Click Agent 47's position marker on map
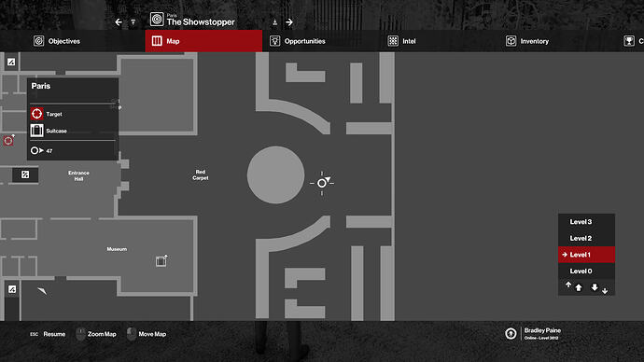644x362 pixels. pyautogui.click(x=322, y=183)
